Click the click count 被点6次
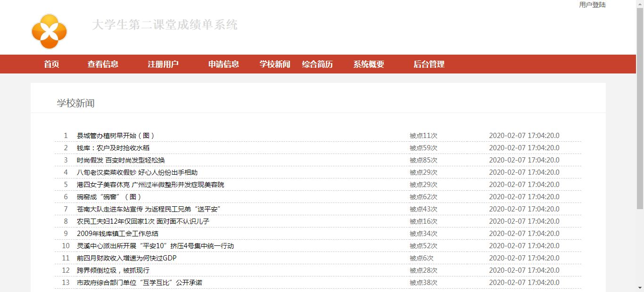The image size is (644, 292). point(421,258)
